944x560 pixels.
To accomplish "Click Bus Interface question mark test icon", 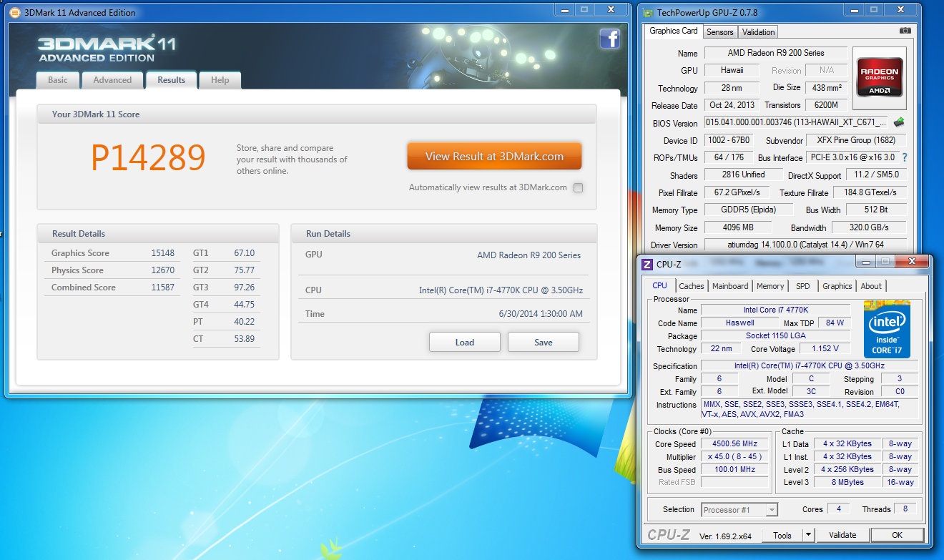I will 904,157.
